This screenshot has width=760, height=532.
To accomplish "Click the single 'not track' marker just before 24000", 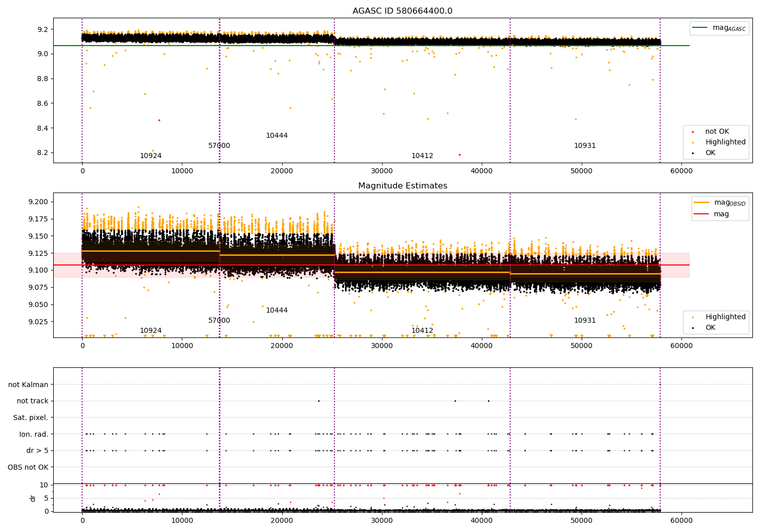I will [319, 401].
